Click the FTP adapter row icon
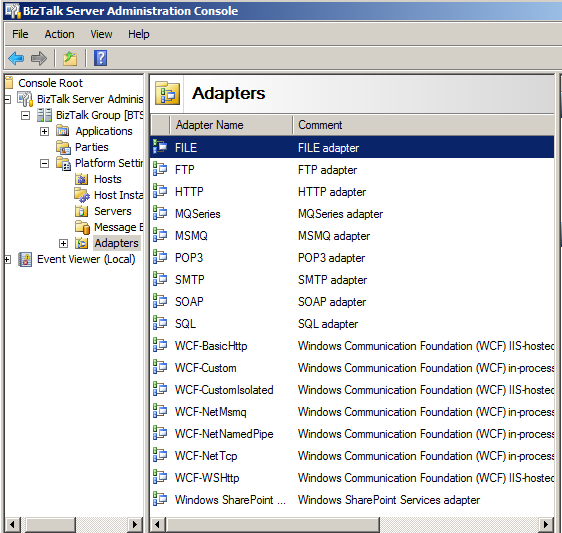Viewport: 562px width, 533px height. 160,169
